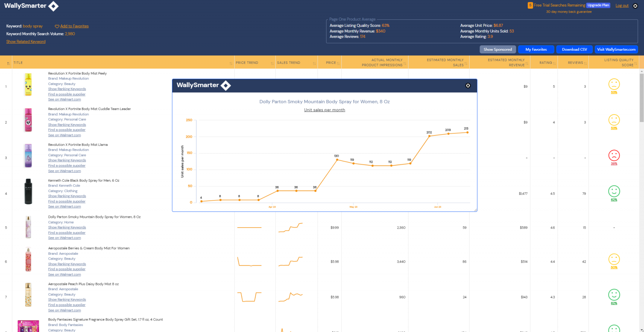Open the red sad face score for Llama mist
The height and width of the screenshot is (332, 644).
click(x=614, y=155)
